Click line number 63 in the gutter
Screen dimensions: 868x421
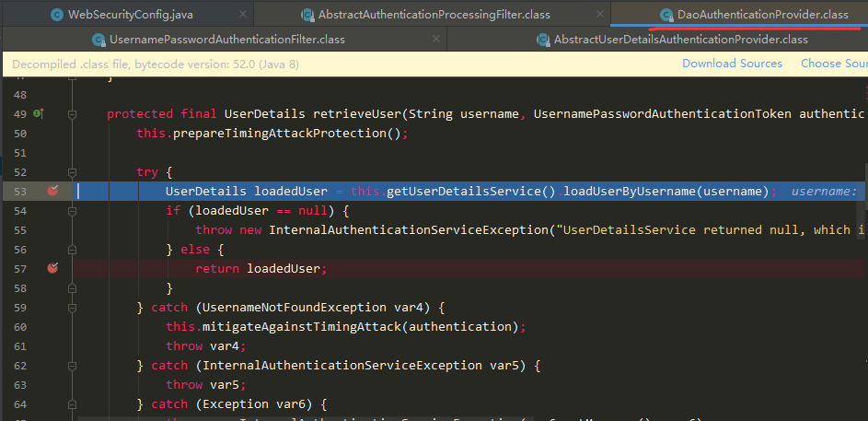coord(19,384)
